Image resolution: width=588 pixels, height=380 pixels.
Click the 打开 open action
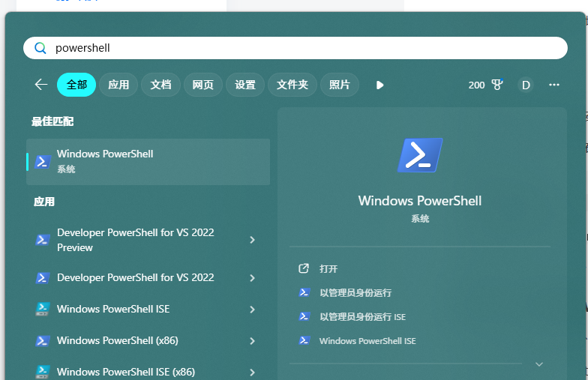pyautogui.click(x=328, y=269)
